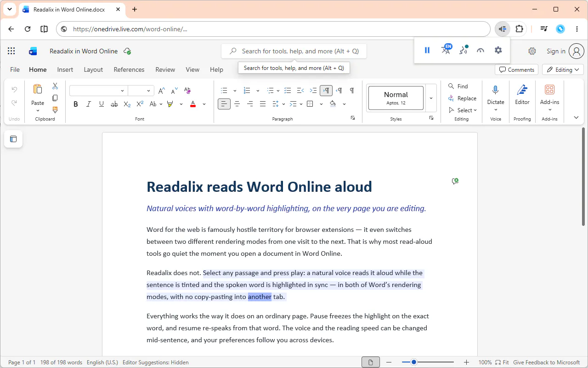Select the Format Painter brush
This screenshot has height=368, width=588.
pos(55,110)
